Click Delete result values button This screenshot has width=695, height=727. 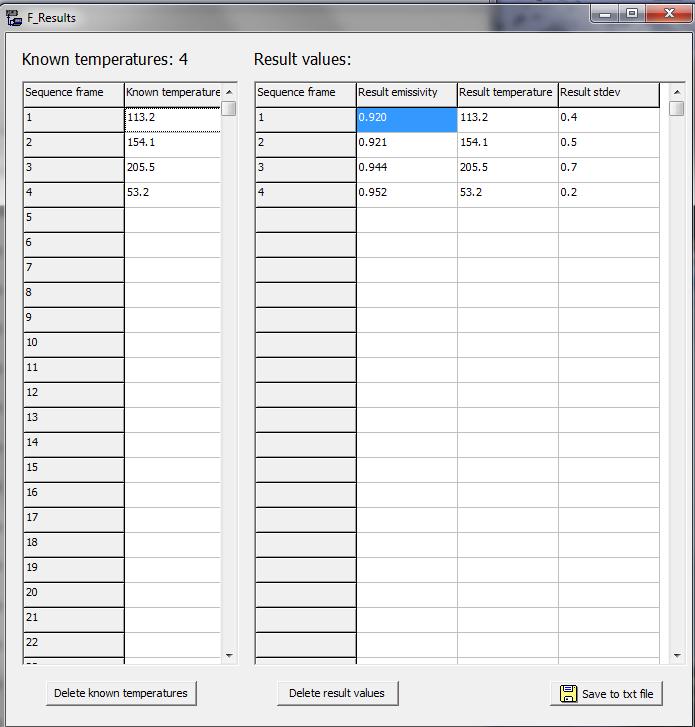(337, 693)
